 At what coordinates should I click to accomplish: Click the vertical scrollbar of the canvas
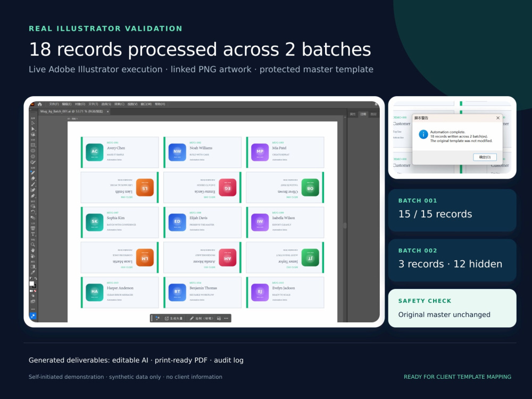coord(345,226)
